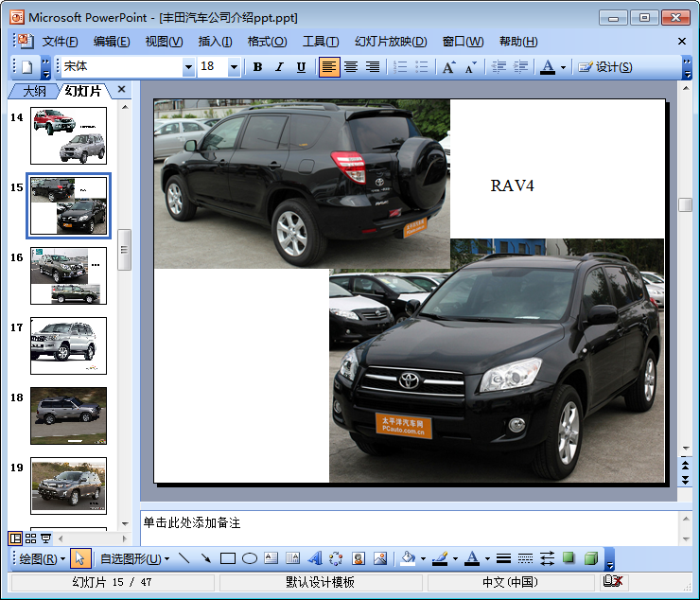The width and height of the screenshot is (700, 600).
Task: Insert diagram or organization chart
Action: coord(336,558)
